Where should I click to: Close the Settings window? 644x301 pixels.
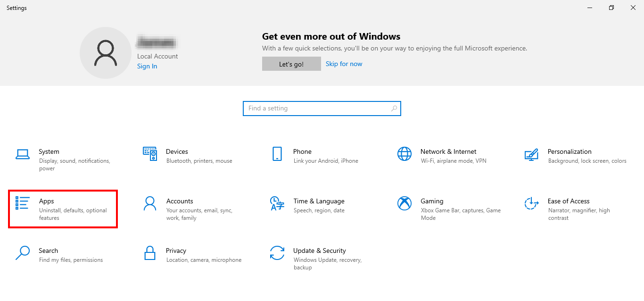pos(633,8)
